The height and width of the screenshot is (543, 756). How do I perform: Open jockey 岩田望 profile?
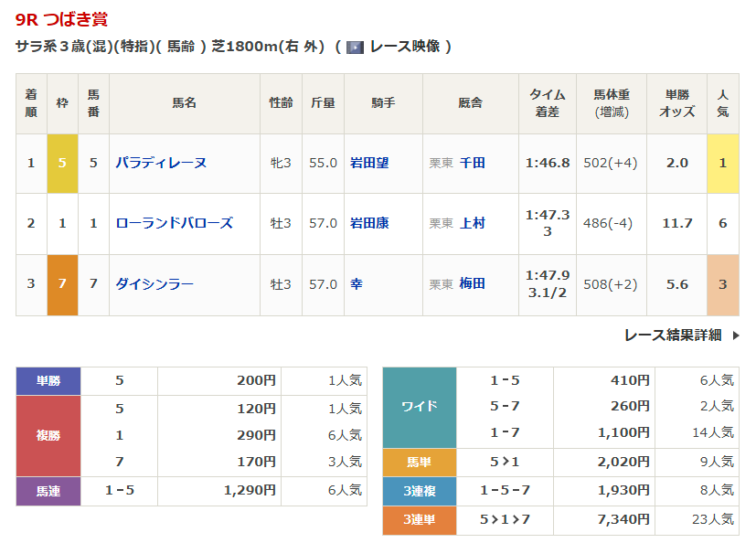click(x=369, y=163)
